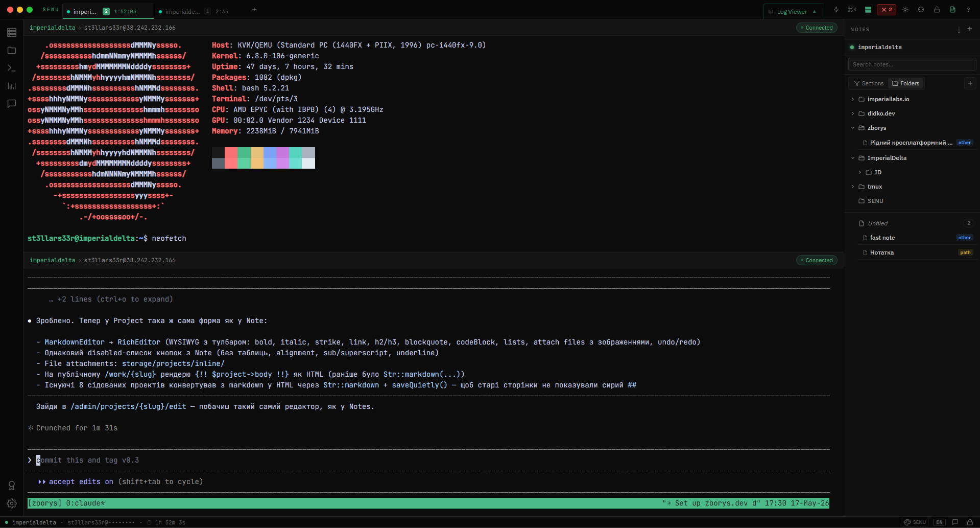The width and height of the screenshot is (980, 528).
Task: Open the Log Viewer dropdown
Action: pyautogui.click(x=793, y=11)
